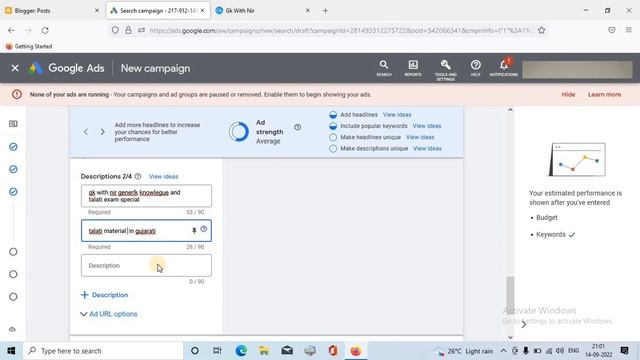The width and height of the screenshot is (640, 360).
Task: Open Windows Start menu
Action: tap(11, 351)
